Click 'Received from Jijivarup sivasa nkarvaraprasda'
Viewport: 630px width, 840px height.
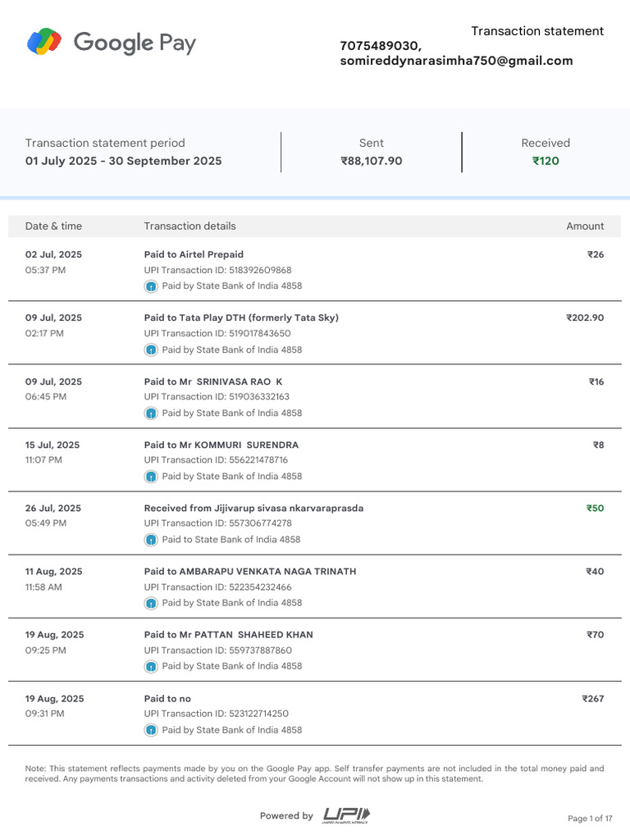tap(254, 508)
